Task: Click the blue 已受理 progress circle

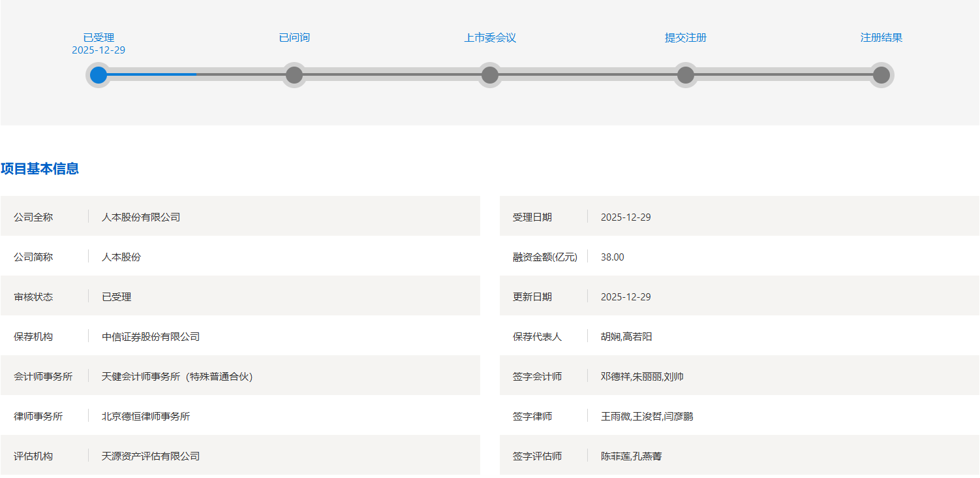Action: (99, 75)
